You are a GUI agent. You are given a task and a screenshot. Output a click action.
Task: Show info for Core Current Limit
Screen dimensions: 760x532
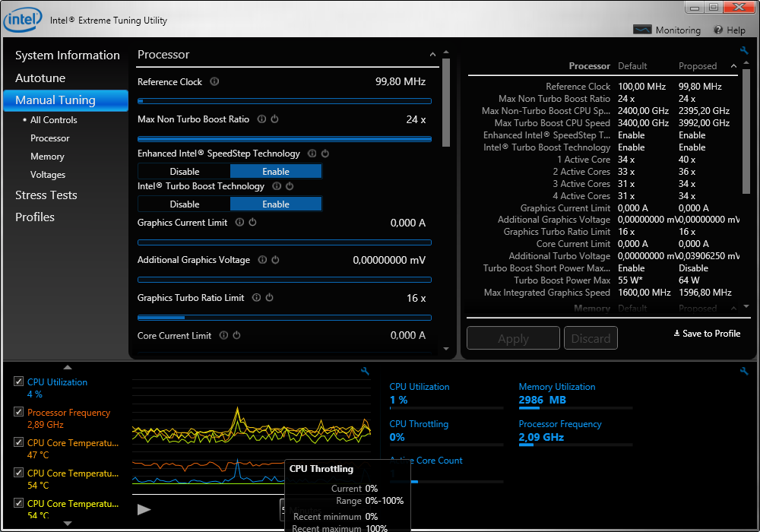(223, 335)
